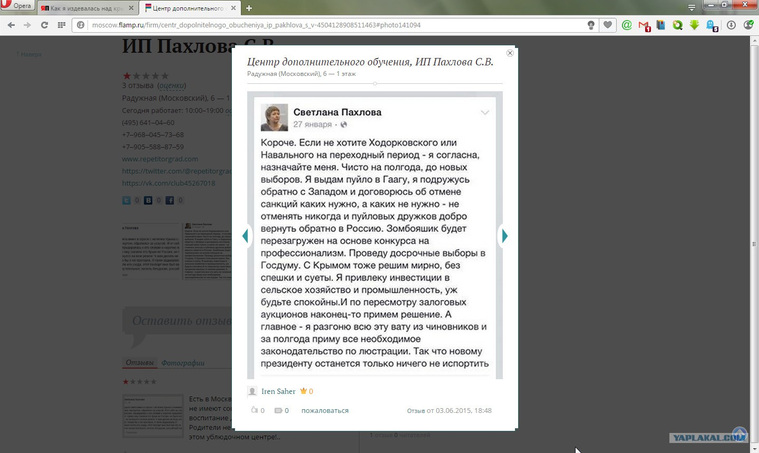
Task: Click the lightbulb icon in address bar
Action: (591, 25)
